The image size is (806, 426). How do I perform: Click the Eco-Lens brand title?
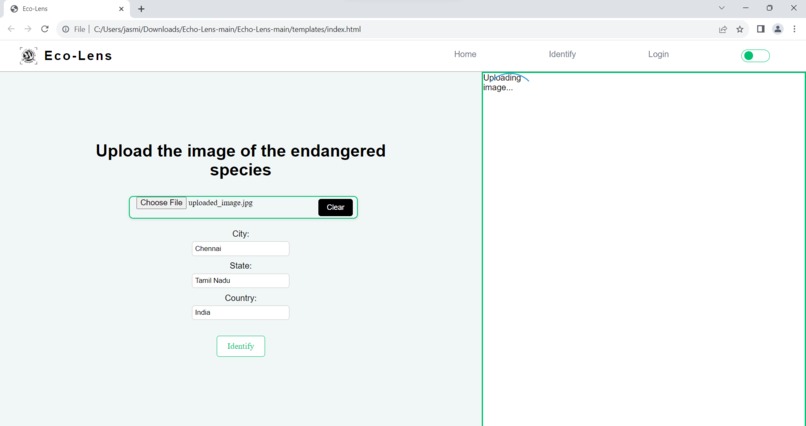point(78,55)
